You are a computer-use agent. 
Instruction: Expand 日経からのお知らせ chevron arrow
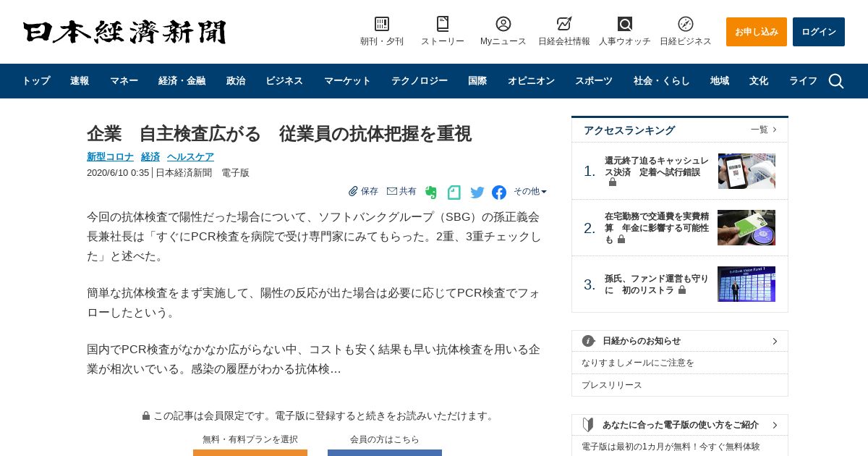[x=775, y=341]
